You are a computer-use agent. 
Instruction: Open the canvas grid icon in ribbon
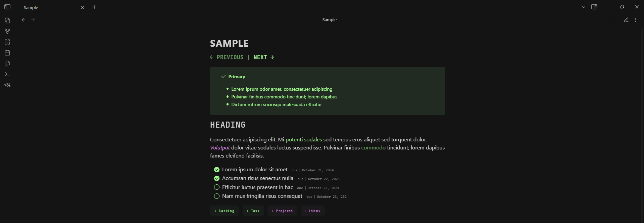coord(7,42)
